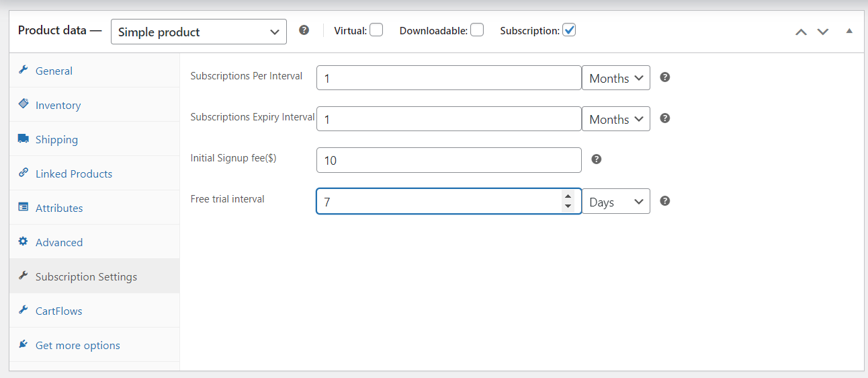
Task: Increase free trial interval with up arrow
Action: tap(568, 196)
